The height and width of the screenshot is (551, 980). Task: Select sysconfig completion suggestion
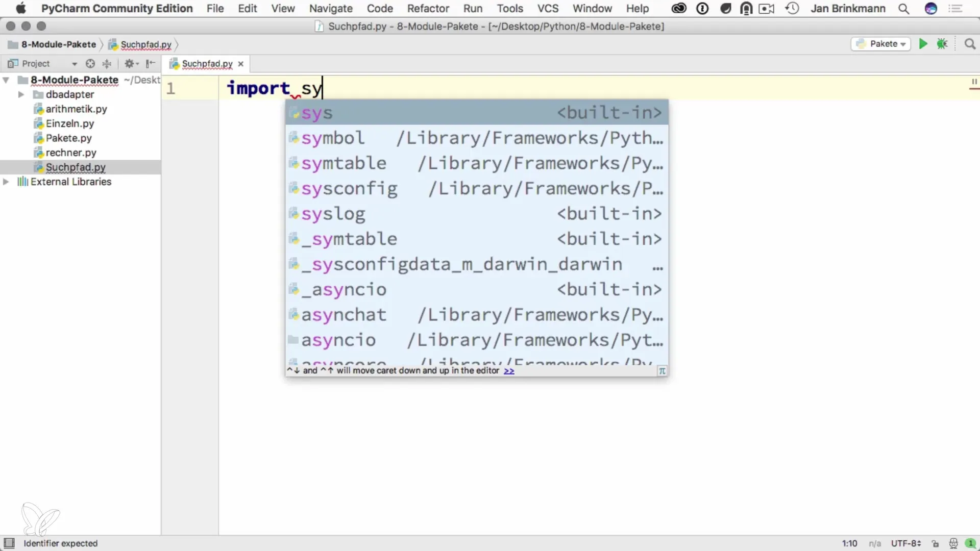[477, 189]
